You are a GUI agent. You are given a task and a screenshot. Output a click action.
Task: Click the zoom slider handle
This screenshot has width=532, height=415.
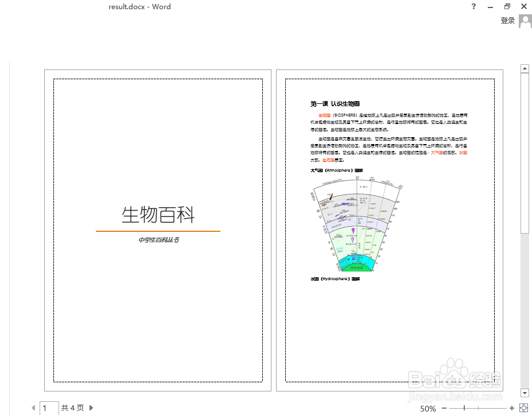pos(464,408)
